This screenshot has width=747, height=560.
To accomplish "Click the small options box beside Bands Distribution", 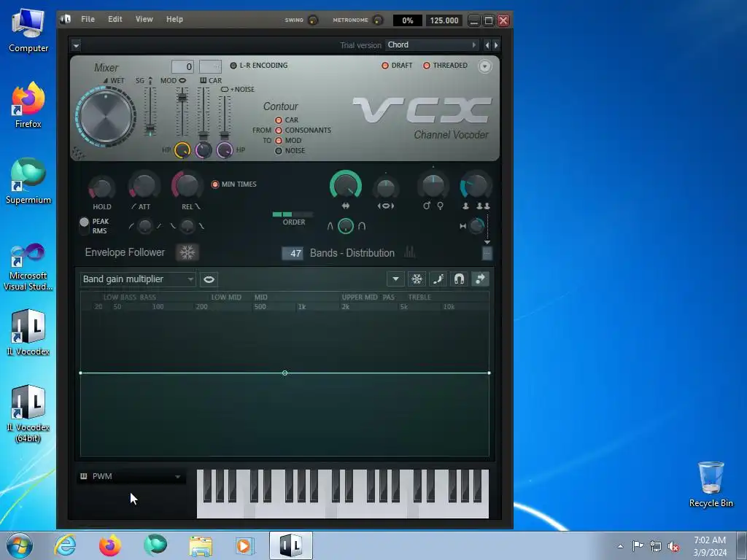I will tap(487, 253).
